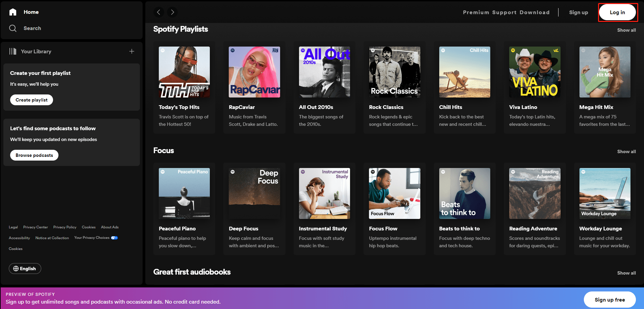Open the Support link
644x309 pixels.
[504, 12]
